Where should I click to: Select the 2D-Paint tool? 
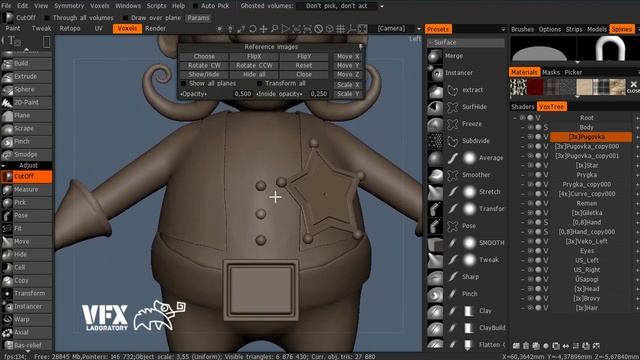(27, 102)
